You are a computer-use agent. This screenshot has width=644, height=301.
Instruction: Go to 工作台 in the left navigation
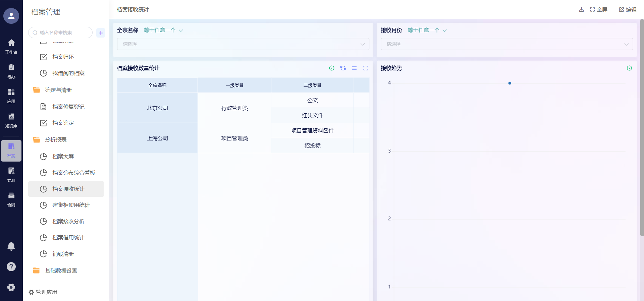11,46
